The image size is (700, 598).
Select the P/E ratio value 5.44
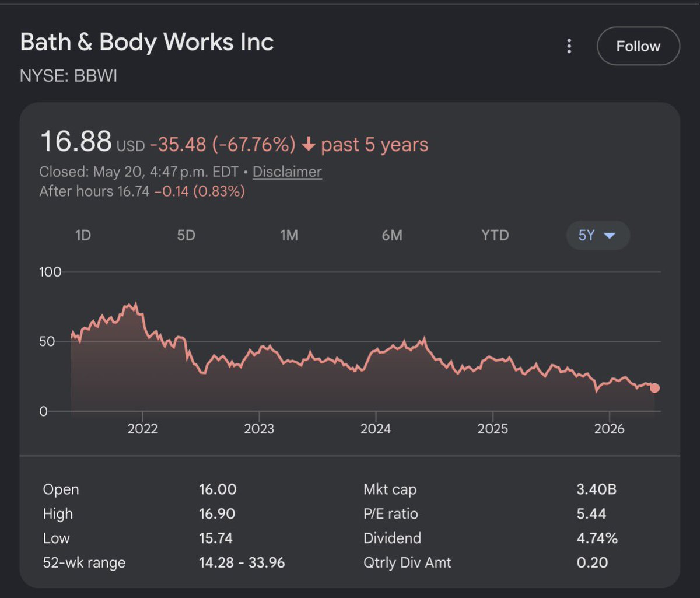[x=591, y=514]
